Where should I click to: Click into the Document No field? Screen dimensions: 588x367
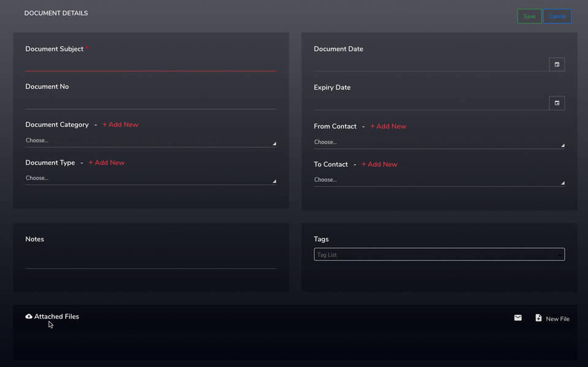tap(151, 102)
